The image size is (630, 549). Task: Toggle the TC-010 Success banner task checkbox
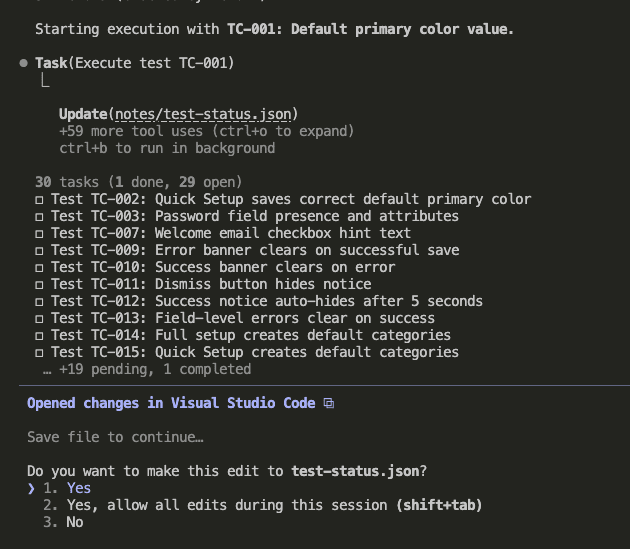click(39, 268)
